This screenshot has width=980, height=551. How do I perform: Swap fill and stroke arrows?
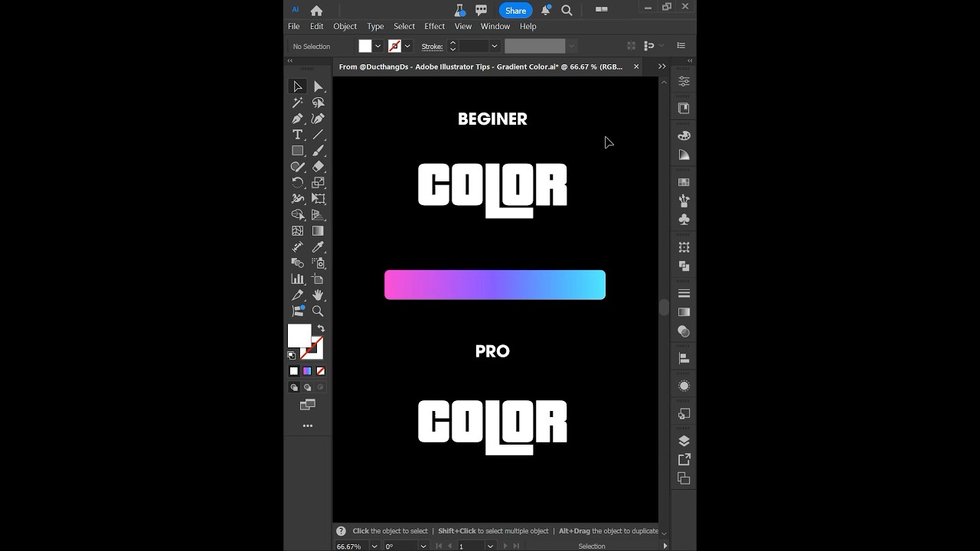[321, 328]
